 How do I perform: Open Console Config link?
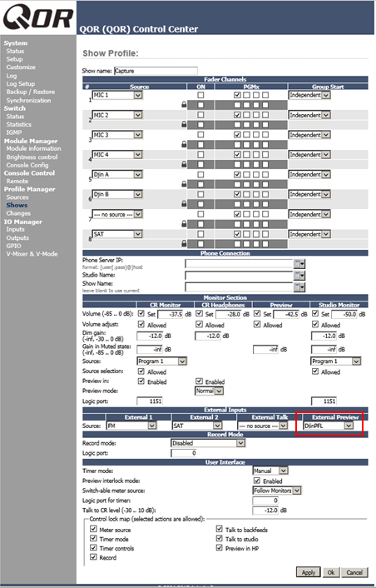pyautogui.click(x=27, y=165)
